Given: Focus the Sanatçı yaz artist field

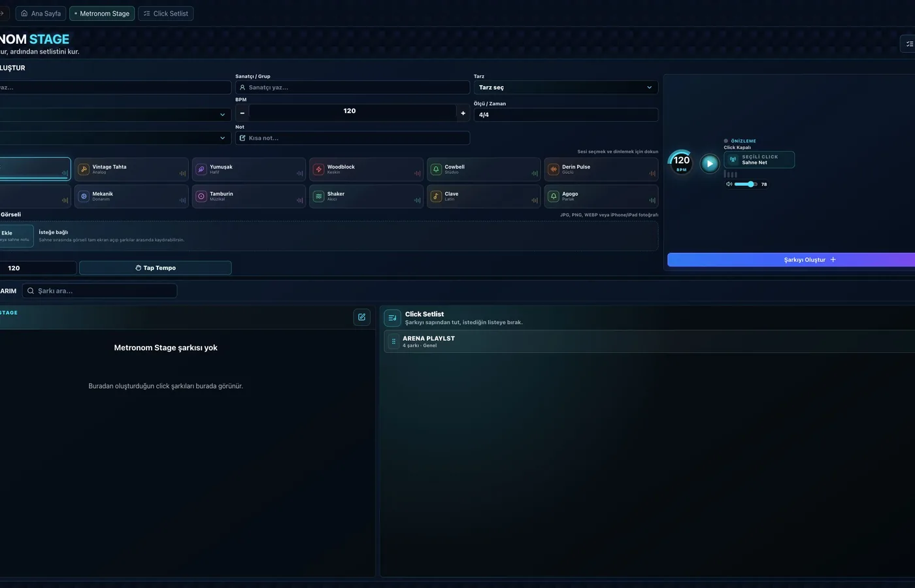Looking at the screenshot, I should tap(352, 88).
